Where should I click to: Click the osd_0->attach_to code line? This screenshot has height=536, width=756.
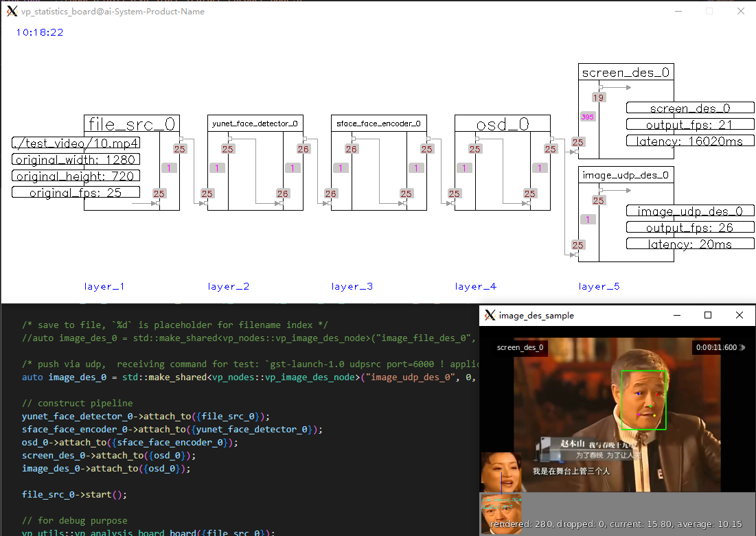(130, 443)
